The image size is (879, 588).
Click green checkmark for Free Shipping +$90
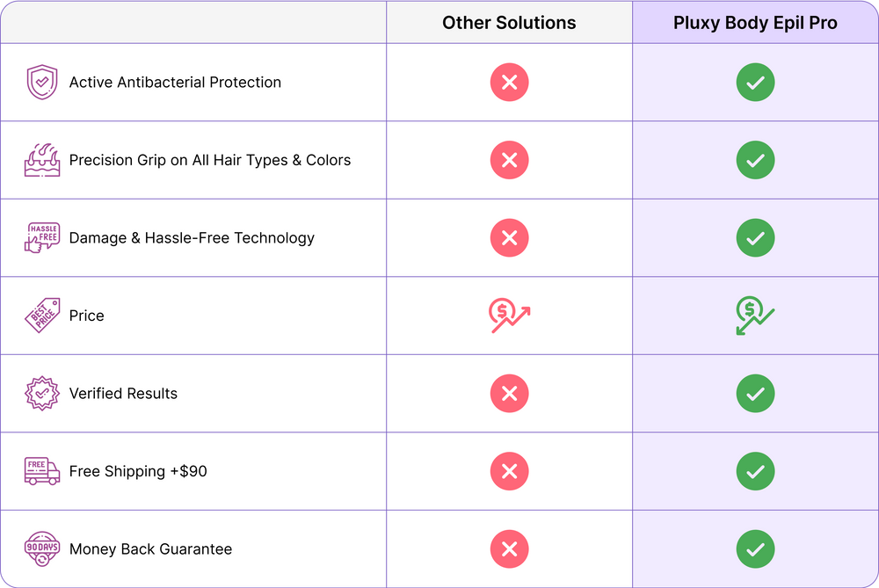tap(755, 471)
